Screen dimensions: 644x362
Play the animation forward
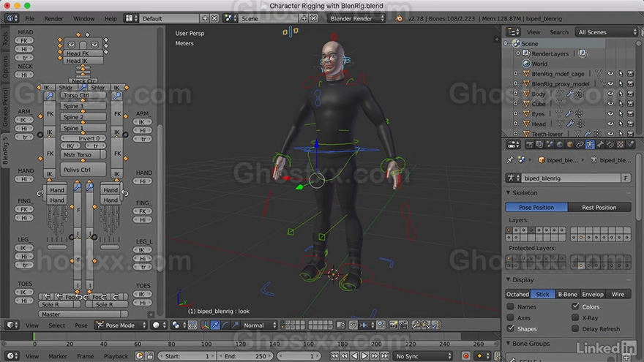point(364,356)
